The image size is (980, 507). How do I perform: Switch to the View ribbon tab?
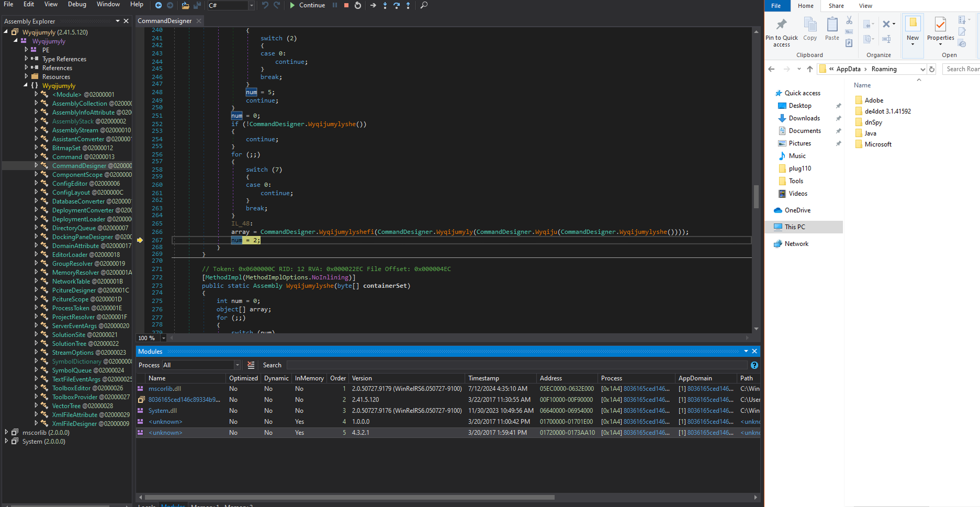point(865,6)
